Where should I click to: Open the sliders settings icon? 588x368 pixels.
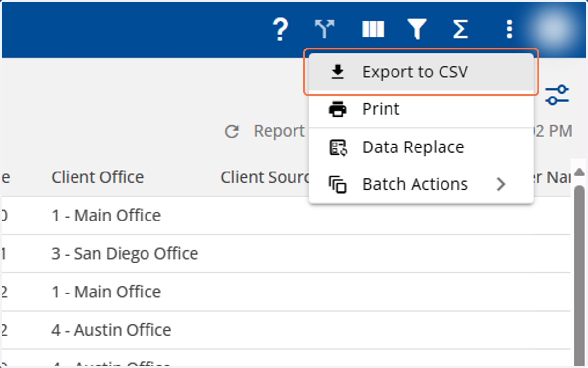[557, 95]
